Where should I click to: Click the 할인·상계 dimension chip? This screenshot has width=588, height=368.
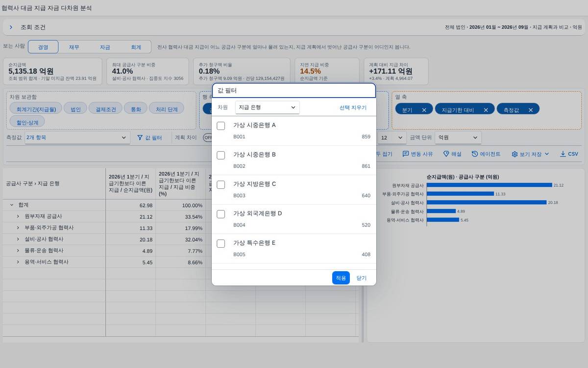(27, 122)
